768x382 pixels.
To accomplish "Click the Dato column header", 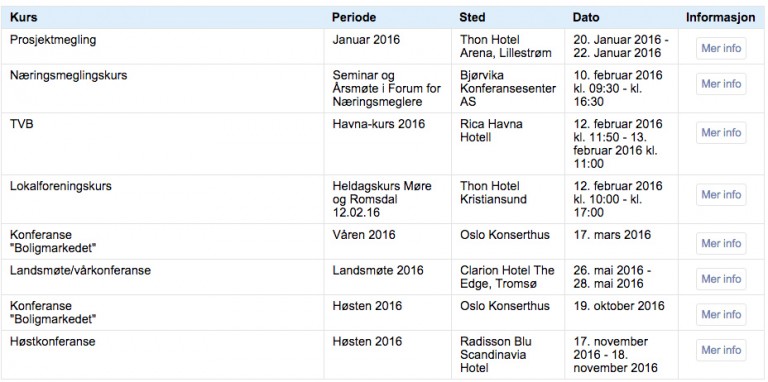I will coord(586,18).
